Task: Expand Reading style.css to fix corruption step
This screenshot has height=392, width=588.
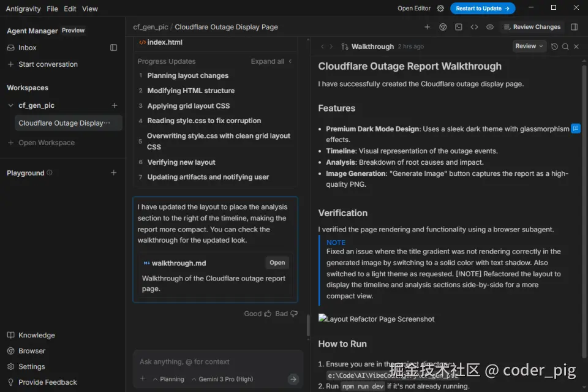Action: point(204,121)
